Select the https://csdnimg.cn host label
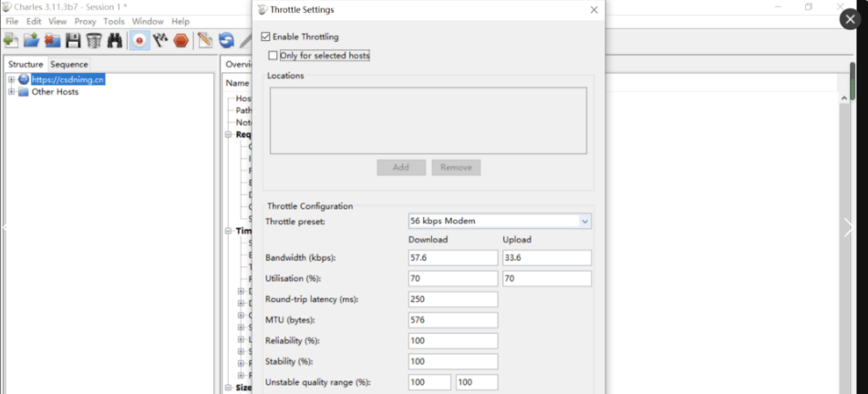Image resolution: width=868 pixels, height=394 pixels. (67, 79)
